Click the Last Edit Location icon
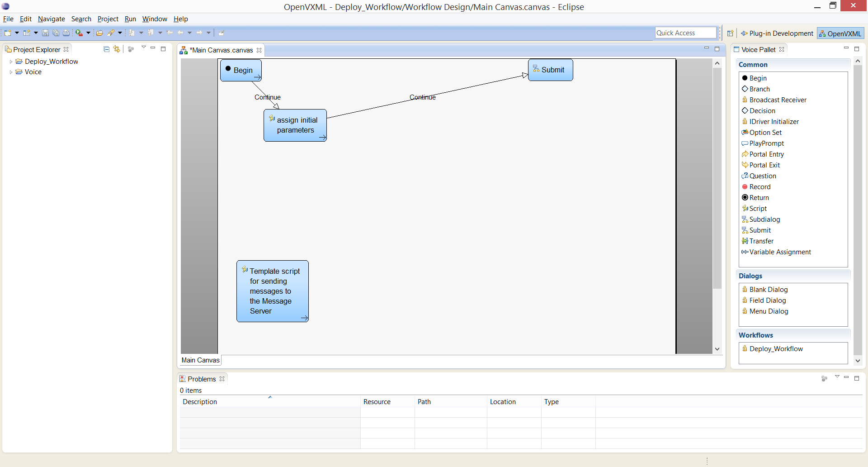 pos(170,33)
